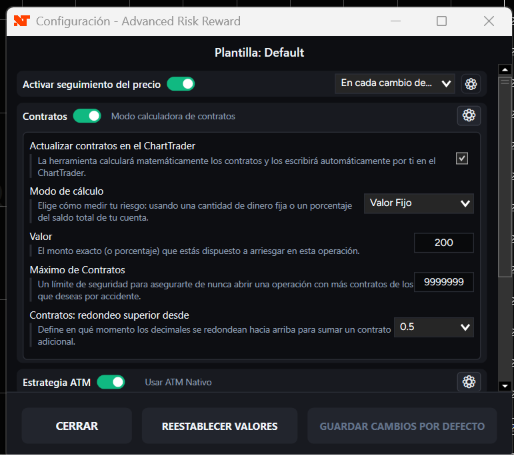
Task: Click the 'Plantilla: Default' heading
Action: point(259,53)
